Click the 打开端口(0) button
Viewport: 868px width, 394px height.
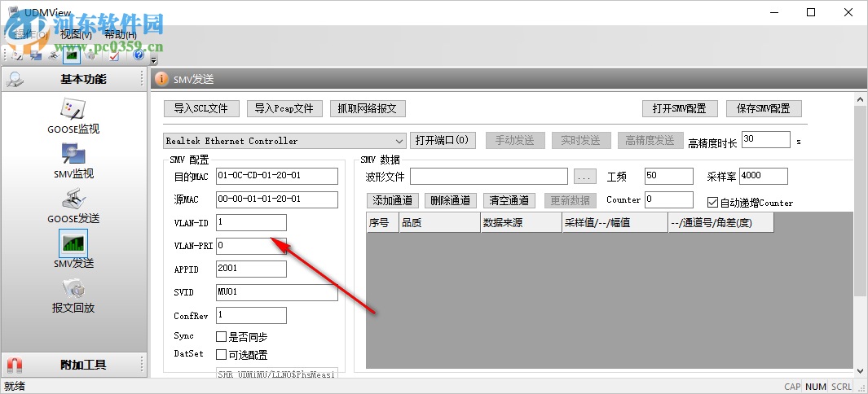pos(443,140)
